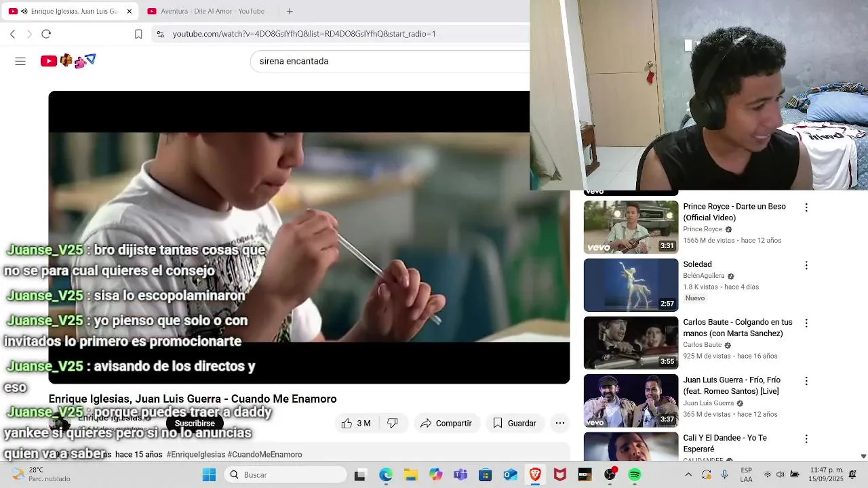Go forward using the browser forward arrow
The height and width of the screenshot is (488, 868).
29,34
